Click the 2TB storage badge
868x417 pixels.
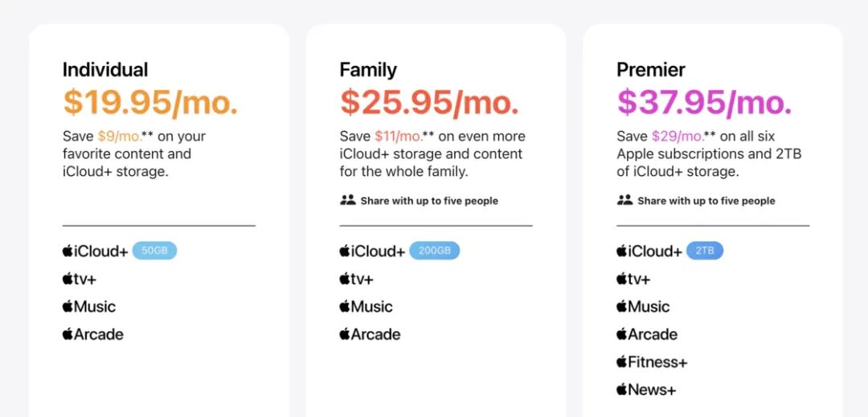(x=705, y=251)
